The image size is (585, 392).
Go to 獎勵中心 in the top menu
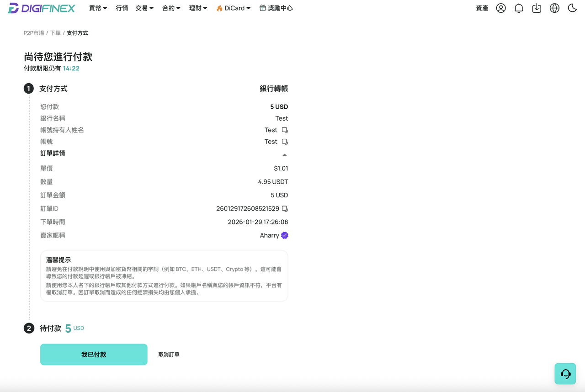(276, 8)
